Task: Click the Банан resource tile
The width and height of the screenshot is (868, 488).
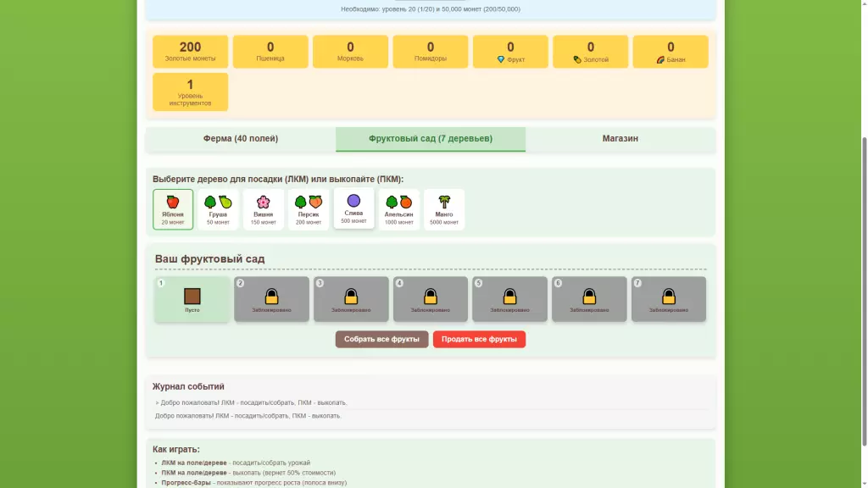Action: point(670,52)
